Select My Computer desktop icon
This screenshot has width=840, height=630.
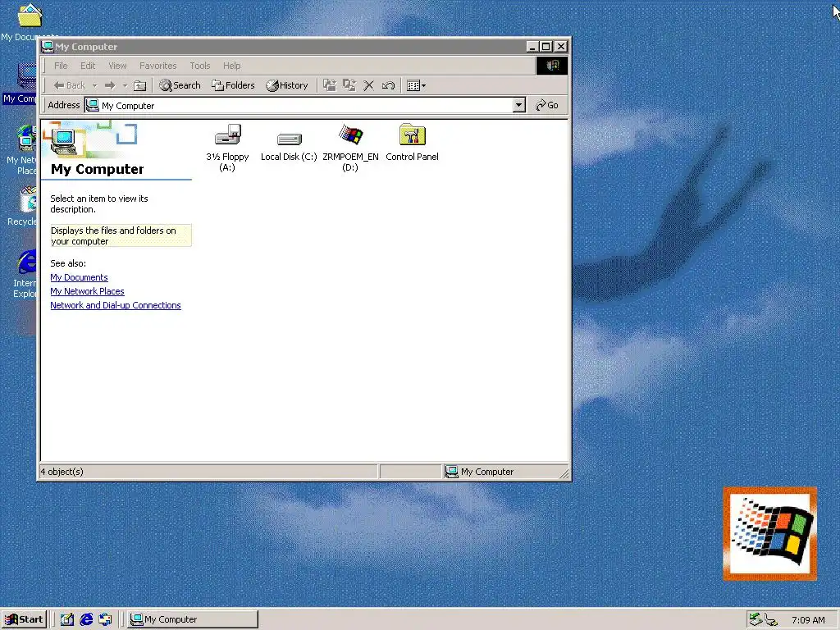(x=20, y=84)
